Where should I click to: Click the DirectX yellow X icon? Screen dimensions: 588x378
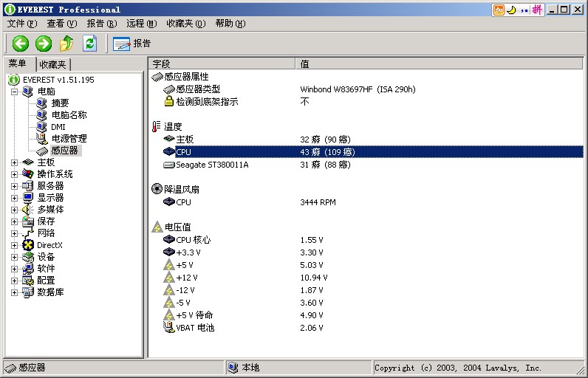click(x=28, y=245)
